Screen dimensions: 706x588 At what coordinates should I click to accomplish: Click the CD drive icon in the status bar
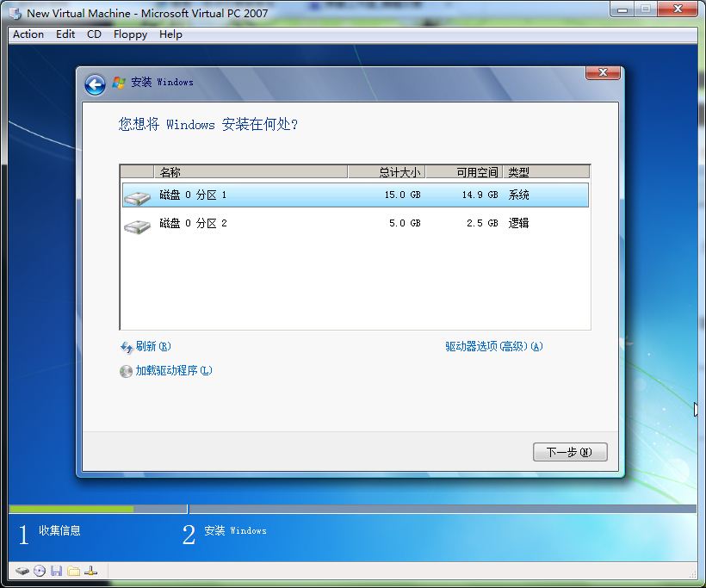coord(40,570)
